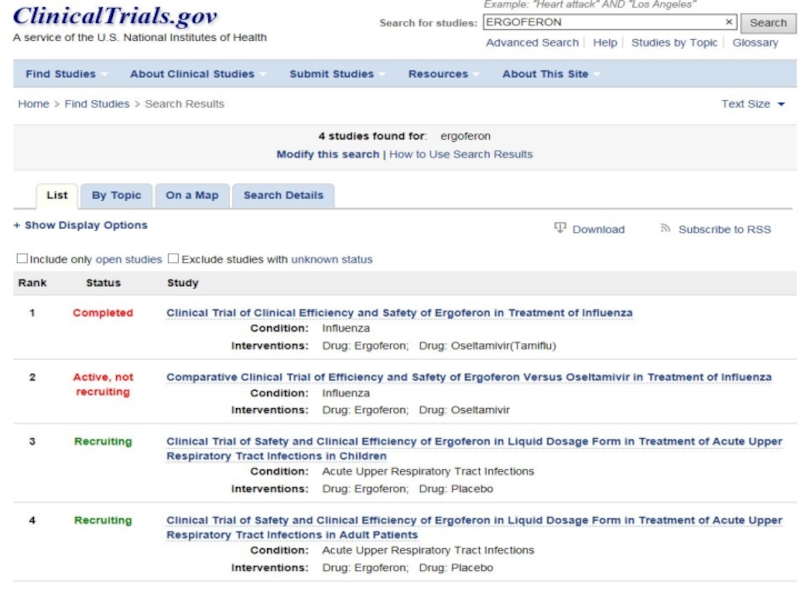This screenshot has width=800, height=600.
Task: Click the Status column header
Action: click(x=103, y=283)
